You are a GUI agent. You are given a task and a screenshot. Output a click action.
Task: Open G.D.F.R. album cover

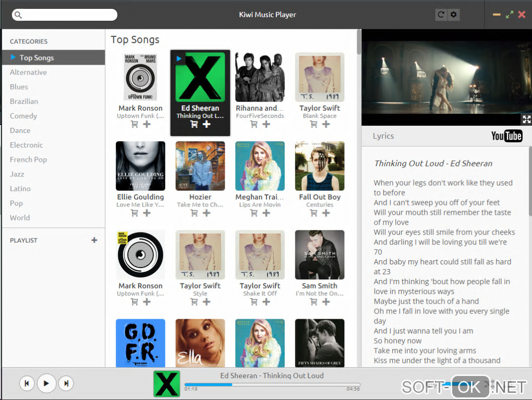coord(140,343)
